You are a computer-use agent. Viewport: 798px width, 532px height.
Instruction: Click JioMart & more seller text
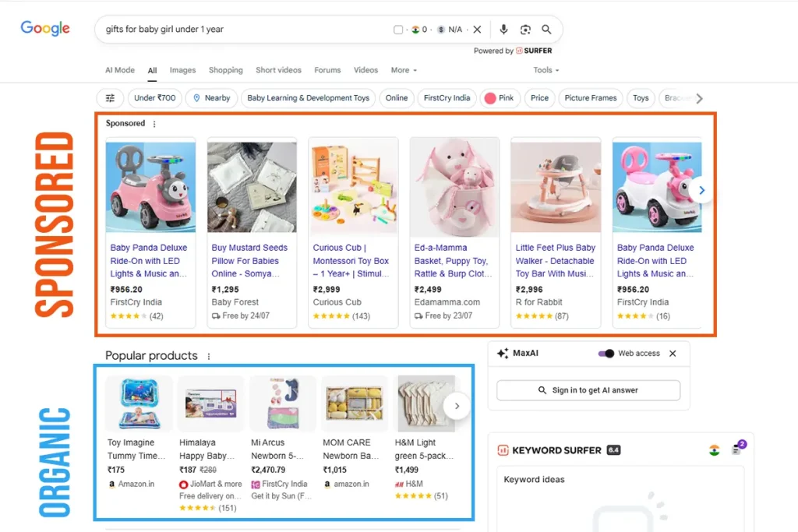click(x=216, y=484)
